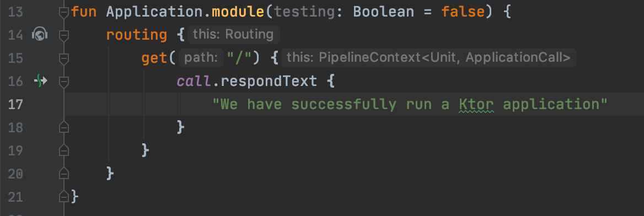
Task: Click line number 13 in the gutter
Action: pos(15,12)
